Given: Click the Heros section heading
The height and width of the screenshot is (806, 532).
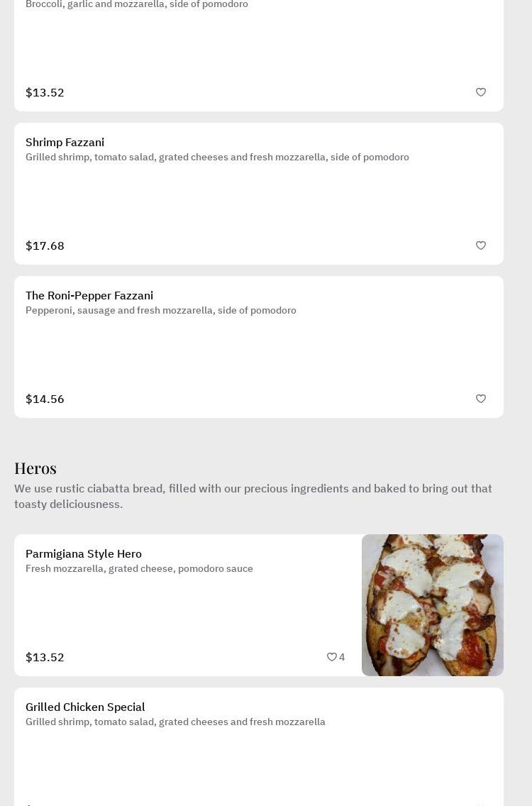Looking at the screenshot, I should click(35, 468).
